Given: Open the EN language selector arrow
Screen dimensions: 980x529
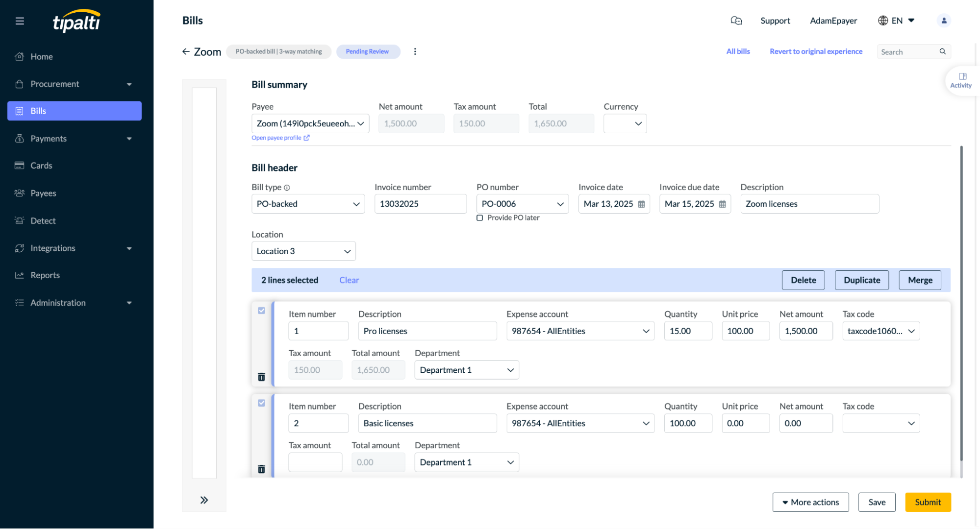Looking at the screenshot, I should coord(911,21).
